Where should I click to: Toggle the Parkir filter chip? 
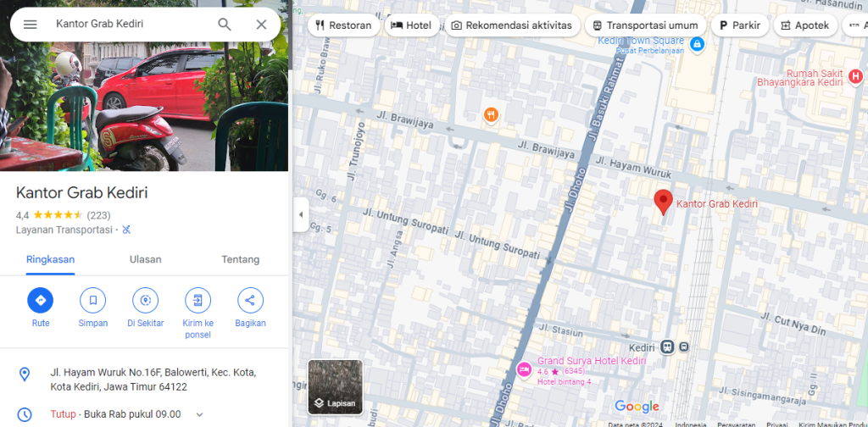pos(739,25)
